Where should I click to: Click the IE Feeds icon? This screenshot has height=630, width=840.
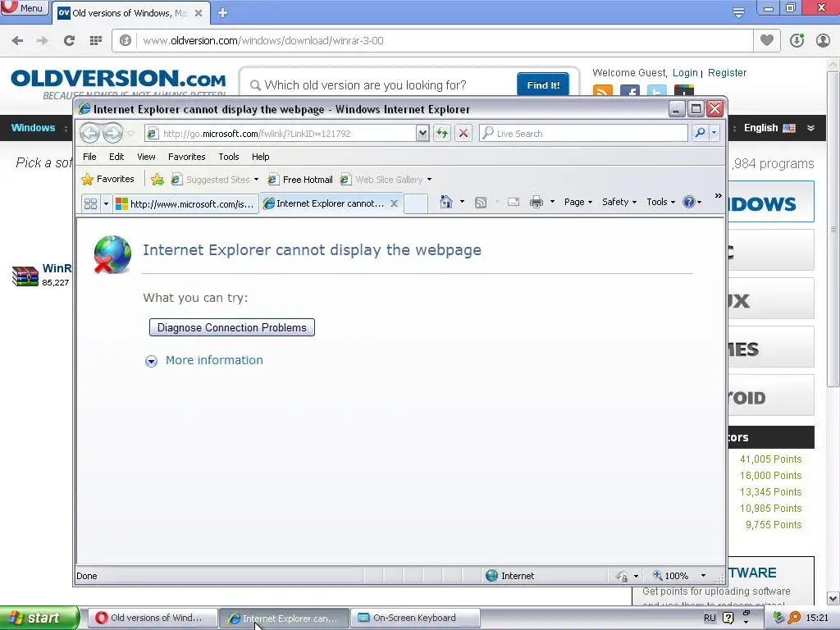[481, 203]
